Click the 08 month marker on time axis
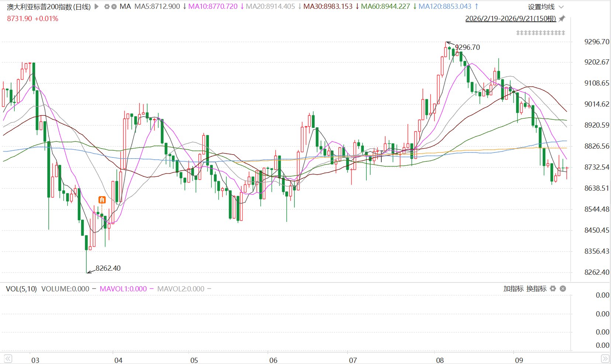The image size is (611, 364). click(440, 360)
